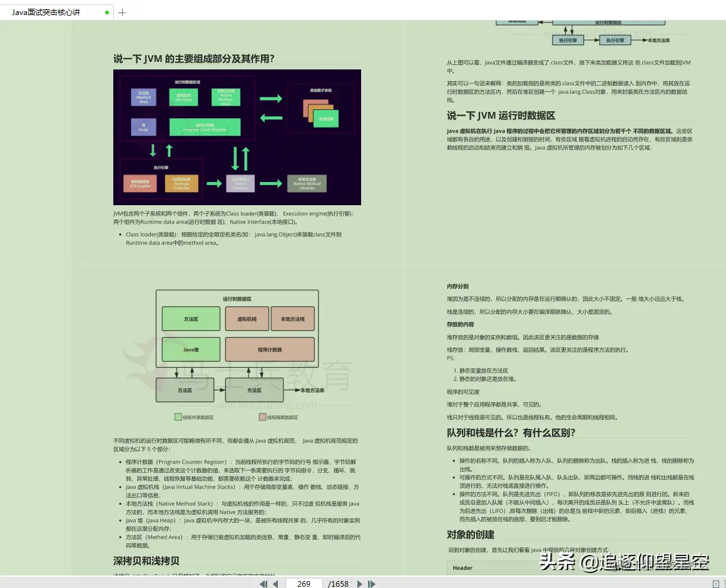Click the Java堆 box in the diagram

tap(191, 349)
